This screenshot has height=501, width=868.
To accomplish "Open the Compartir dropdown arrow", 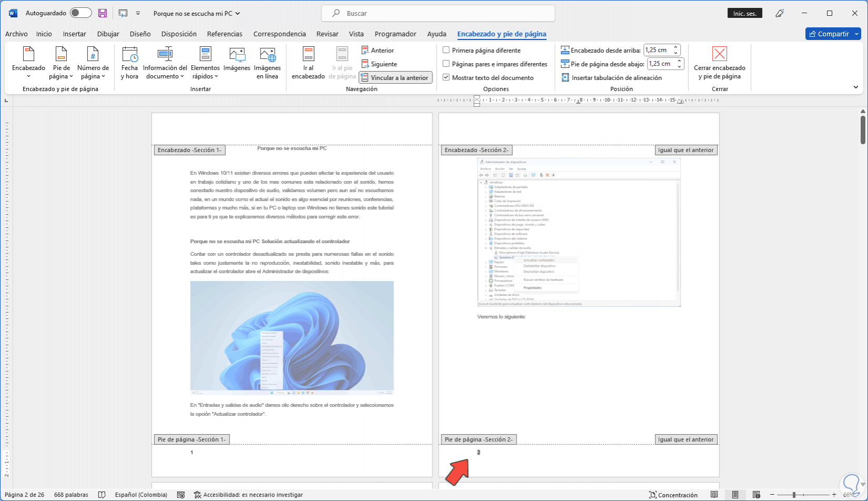I will pyautogui.click(x=856, y=34).
